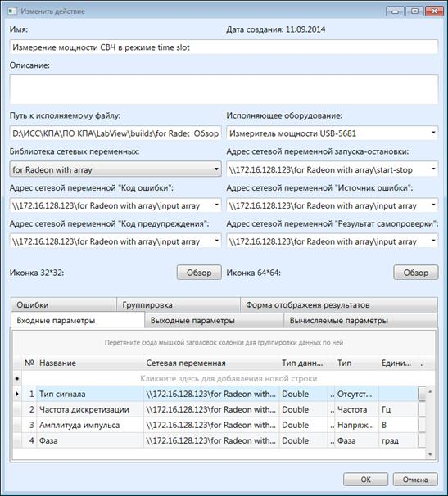Viewport: 448px width, 496px height.
Task: Click the current-row indicator arrow of row 1
Action: coord(17,394)
